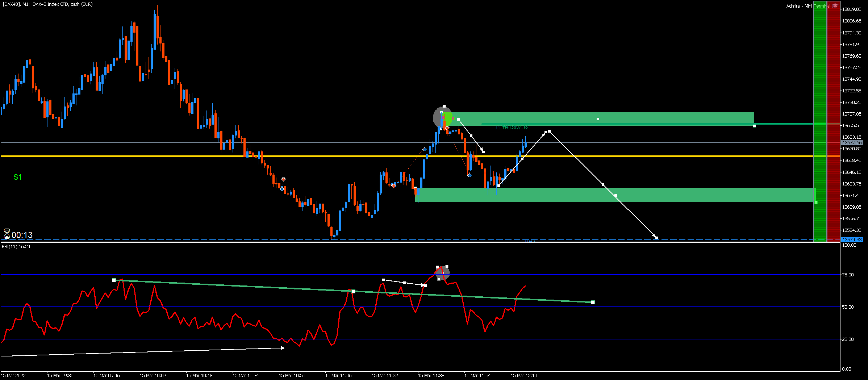Select the green vertical bar at right edge
Screen dimensions: 868x380
pos(820,121)
